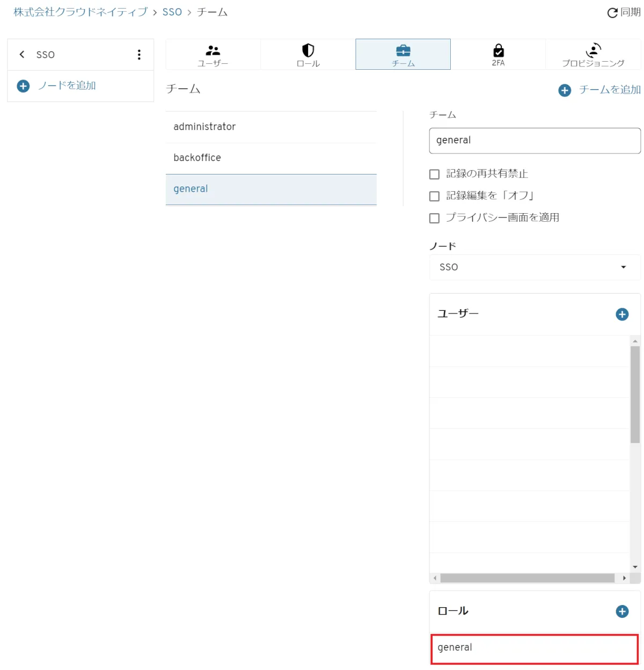644x670 pixels.
Task: Enable the 記録の再共有禁止 checkbox
Action: (x=435, y=174)
